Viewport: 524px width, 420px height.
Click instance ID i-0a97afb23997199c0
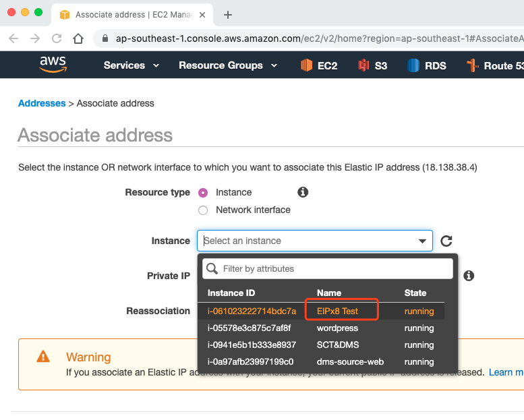coord(250,362)
